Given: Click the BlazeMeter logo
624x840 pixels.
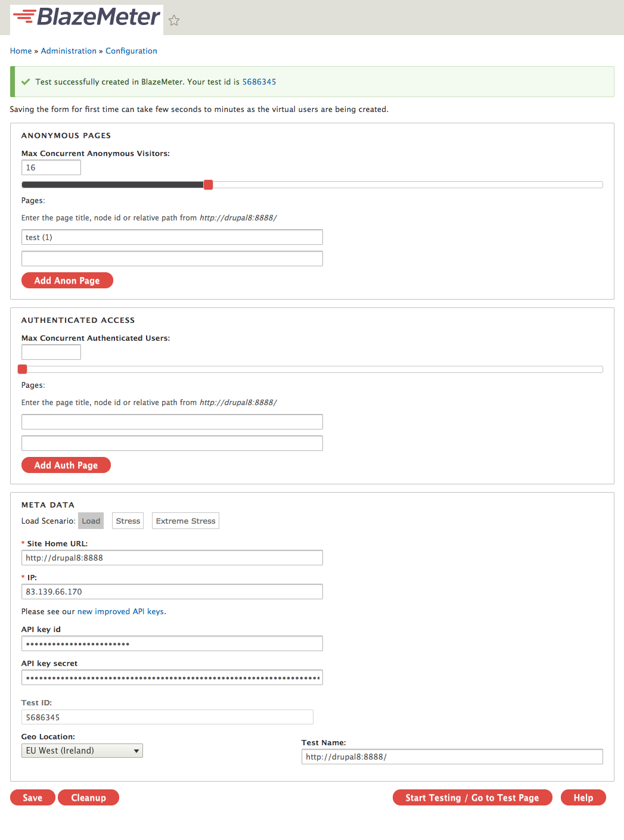Looking at the screenshot, I should tap(87, 17).
